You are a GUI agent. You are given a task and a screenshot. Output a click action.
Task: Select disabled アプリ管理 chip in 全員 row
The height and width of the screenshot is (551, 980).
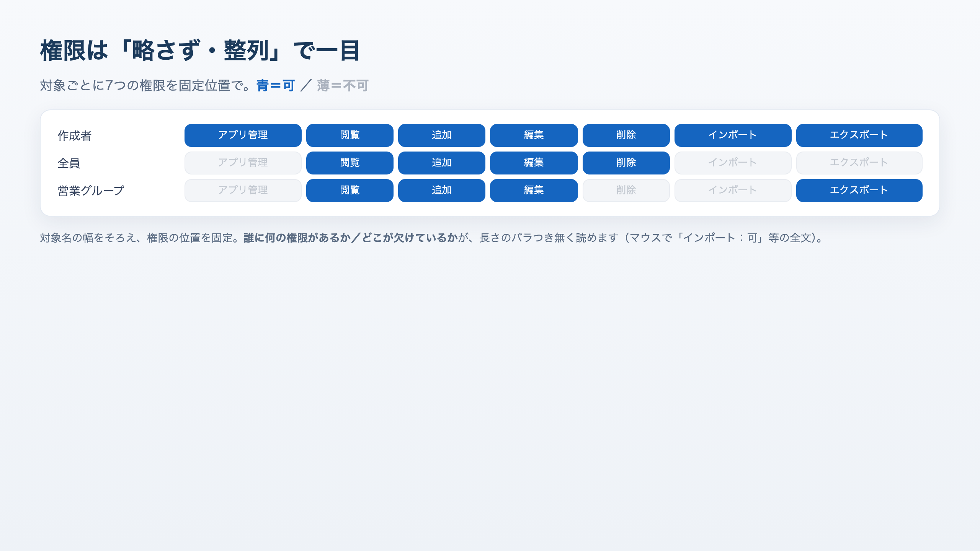click(x=243, y=163)
